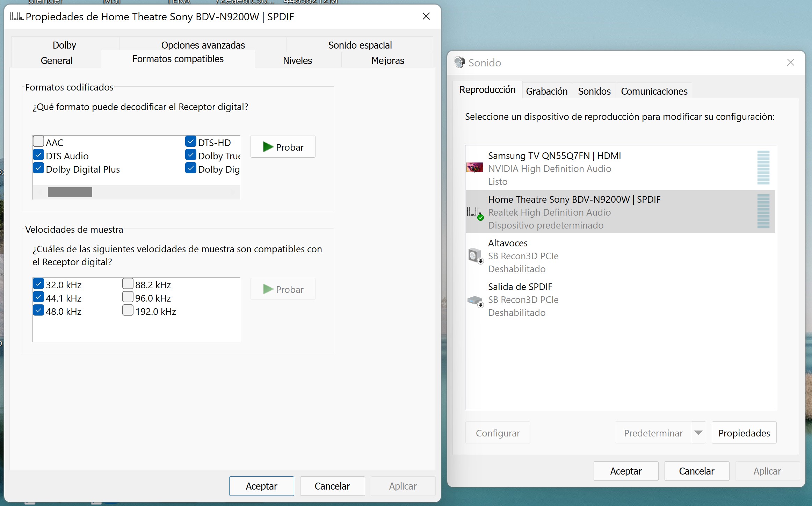Viewport: 812px width, 506px height.
Task: Select the Formatos compatibles tab
Action: coord(178,59)
